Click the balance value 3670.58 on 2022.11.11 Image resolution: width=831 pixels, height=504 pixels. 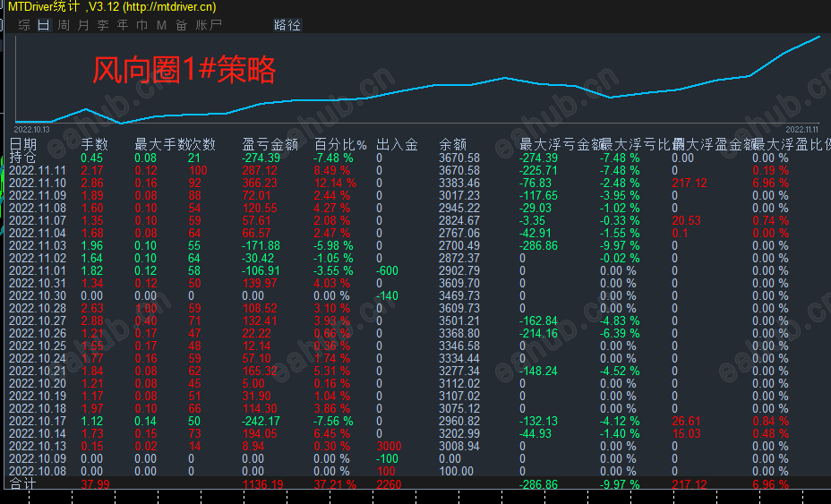[459, 171]
